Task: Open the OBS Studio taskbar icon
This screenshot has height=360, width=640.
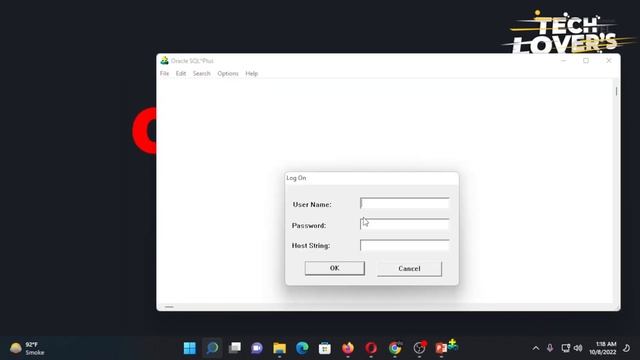Action: (419, 348)
